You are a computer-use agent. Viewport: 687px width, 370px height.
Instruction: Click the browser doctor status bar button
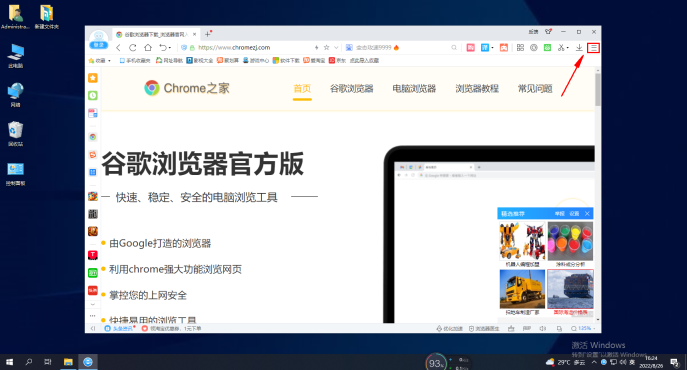484,328
